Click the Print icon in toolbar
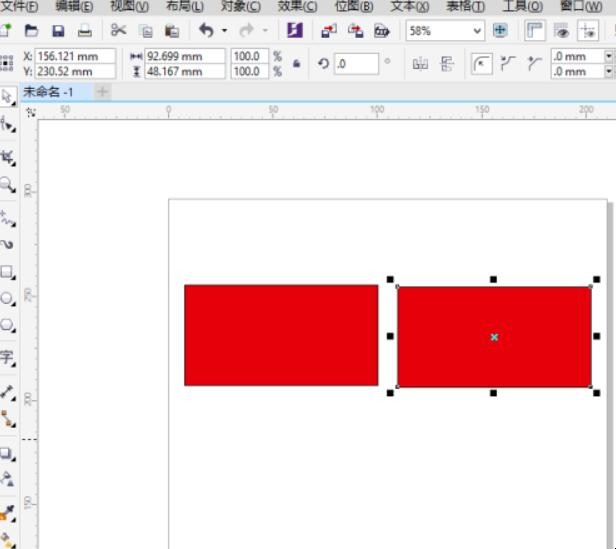This screenshot has width=616, height=549. click(85, 31)
